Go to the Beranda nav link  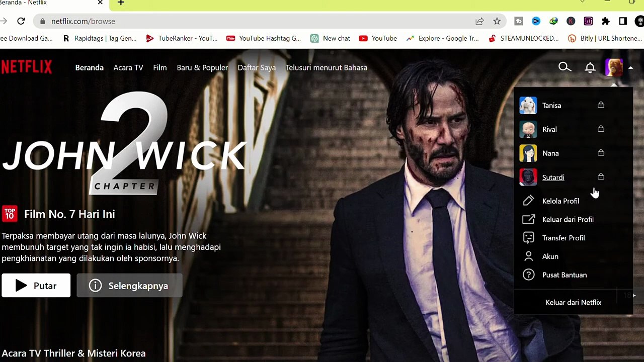tap(89, 67)
